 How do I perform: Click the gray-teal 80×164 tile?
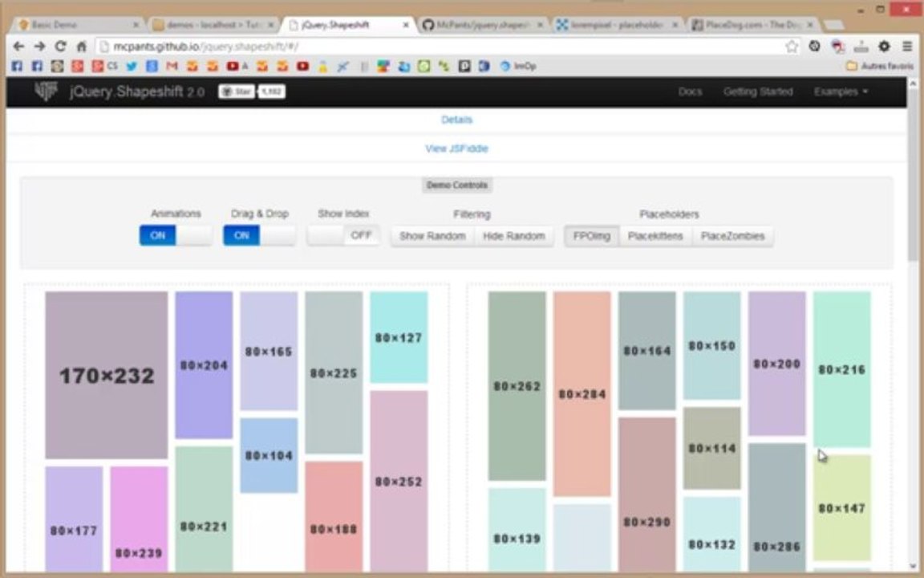pos(647,350)
